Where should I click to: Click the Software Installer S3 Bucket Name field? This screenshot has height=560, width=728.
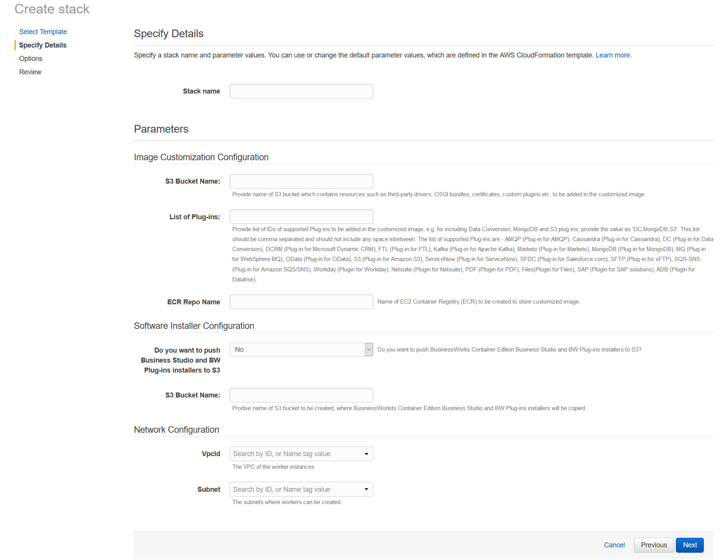click(301, 395)
